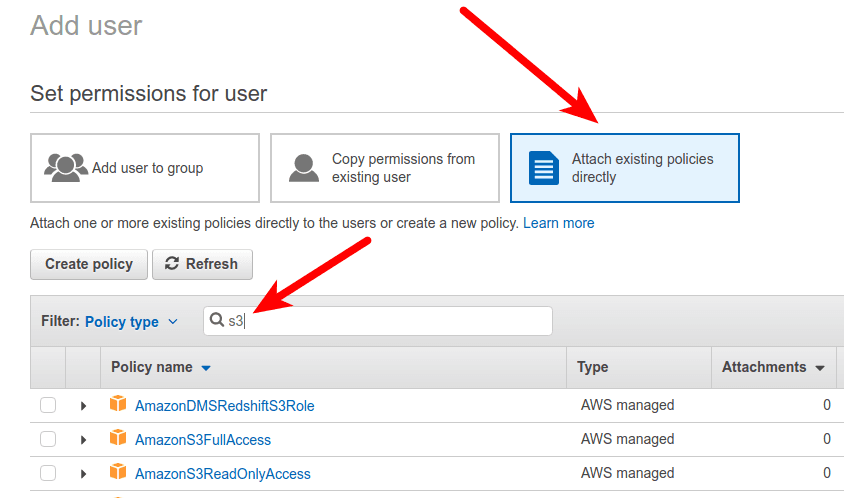844x498 pixels.
Task: Click AWS managed type in AmazonDMSRedshiftS3Role row
Action: click(x=627, y=405)
